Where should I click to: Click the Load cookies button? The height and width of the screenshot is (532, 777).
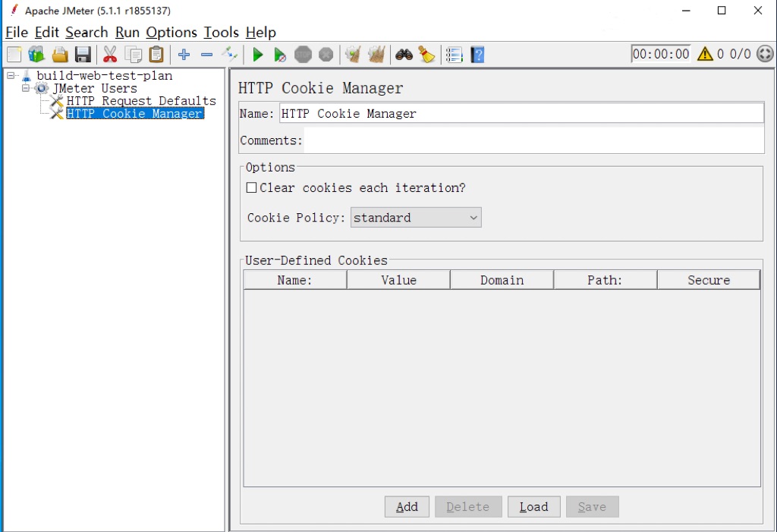tap(533, 507)
